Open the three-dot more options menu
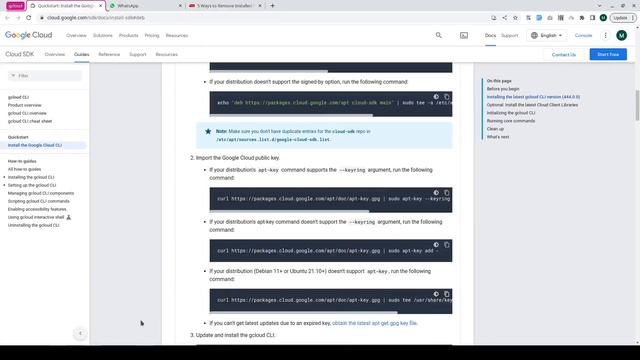This screenshot has height=360, width=640. [606, 36]
